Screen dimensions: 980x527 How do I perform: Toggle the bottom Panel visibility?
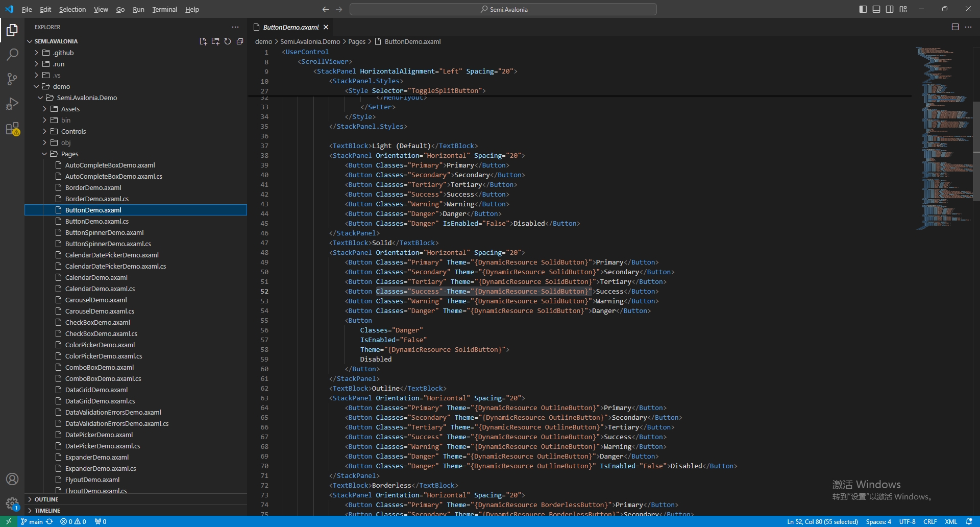coord(876,9)
